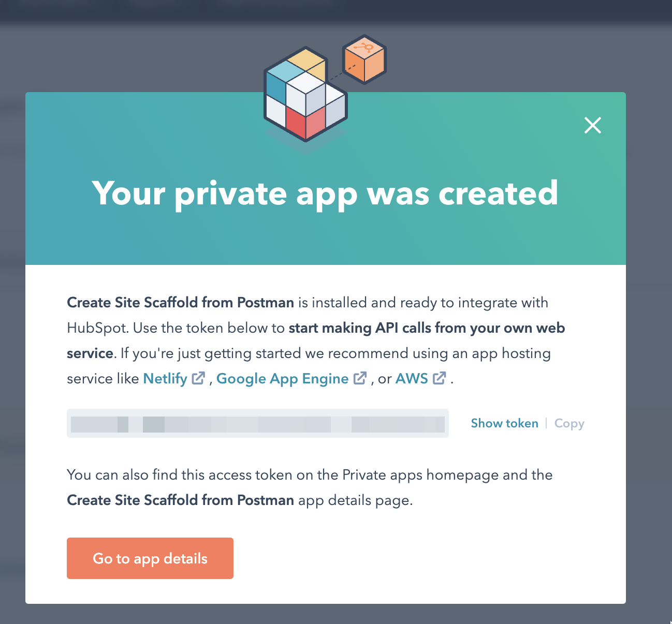Click the separator between Show token and Copy

pos(546,423)
